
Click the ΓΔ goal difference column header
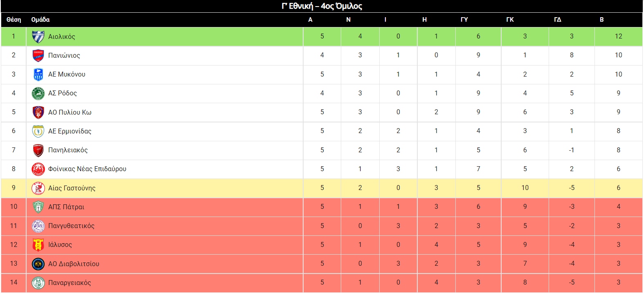(557, 20)
